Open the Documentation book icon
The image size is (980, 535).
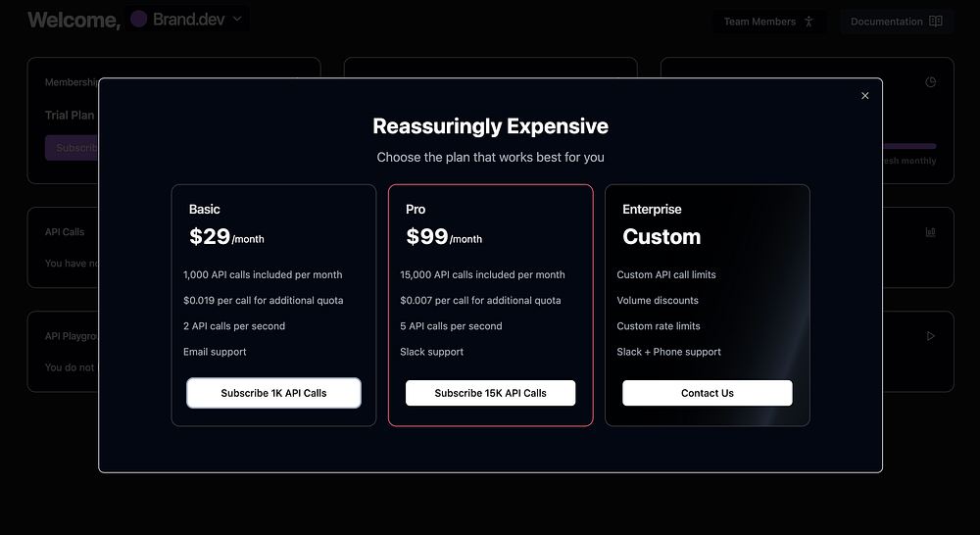pyautogui.click(x=936, y=22)
